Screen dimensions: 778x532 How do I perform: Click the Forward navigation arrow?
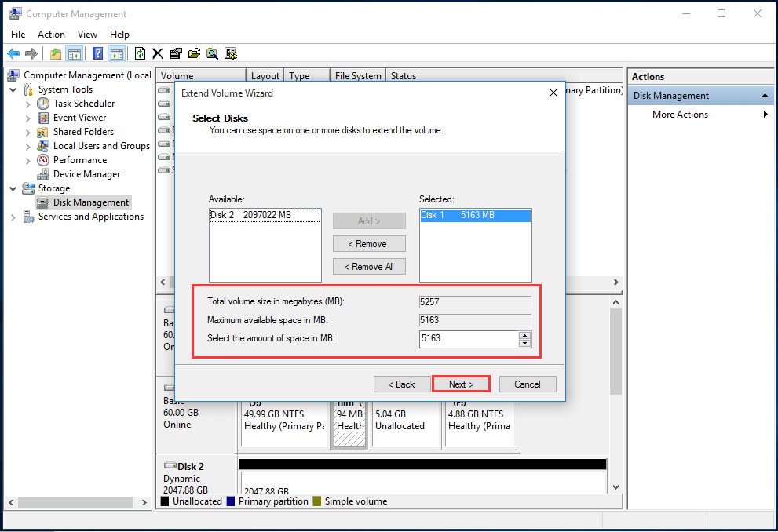coord(29,53)
